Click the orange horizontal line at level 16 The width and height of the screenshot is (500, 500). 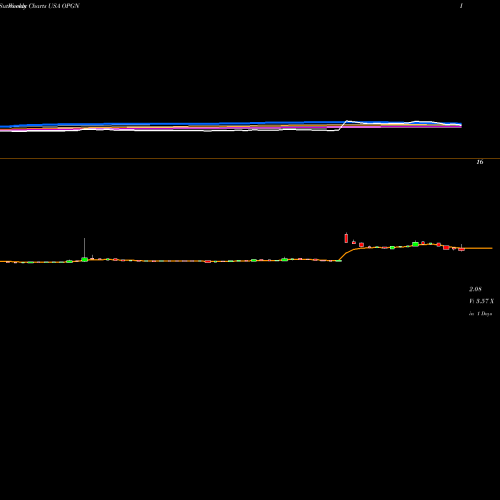(x=250, y=159)
